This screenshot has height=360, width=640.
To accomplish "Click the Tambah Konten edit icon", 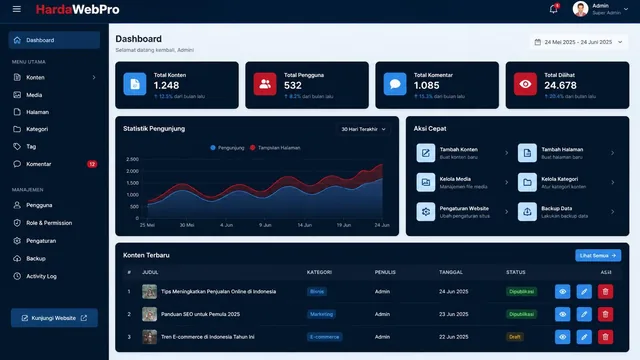I will pos(426,153).
